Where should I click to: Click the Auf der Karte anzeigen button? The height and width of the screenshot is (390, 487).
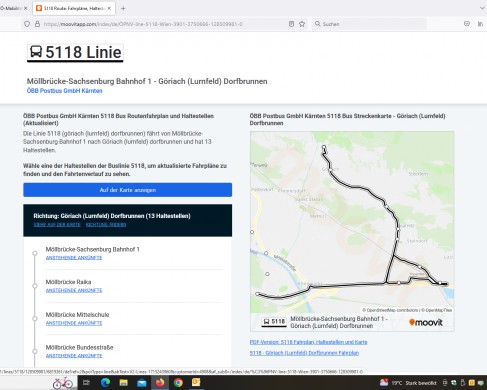[128, 190]
